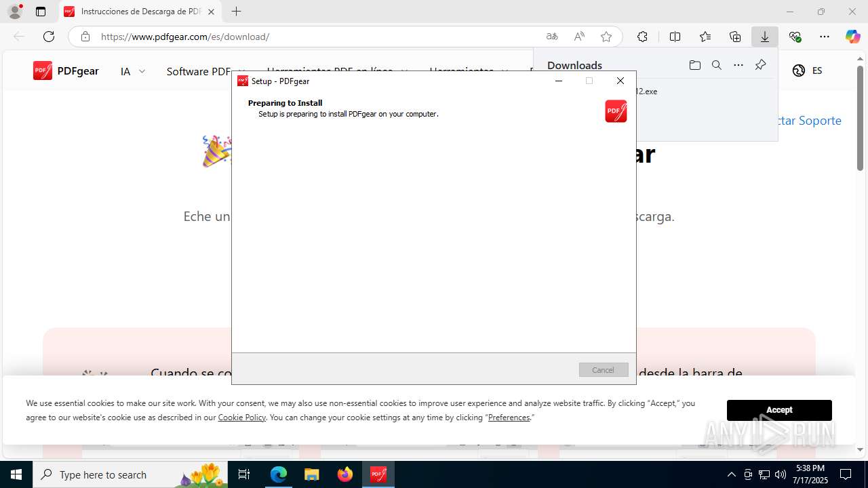This screenshot has width=868, height=488.
Task: Open the notification center icon
Action: [x=846, y=474]
